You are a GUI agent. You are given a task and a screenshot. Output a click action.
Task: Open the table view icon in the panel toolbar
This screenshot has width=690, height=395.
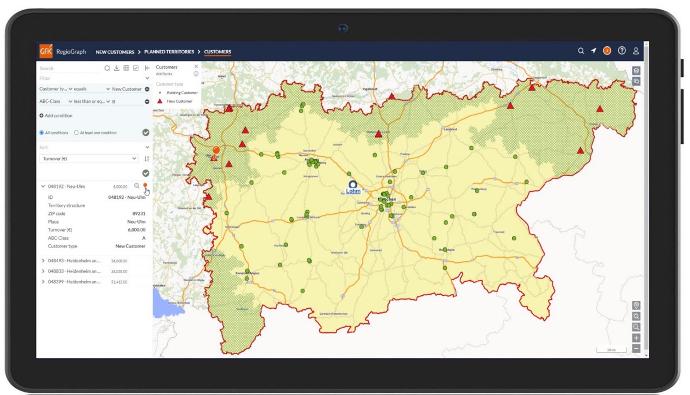(126, 68)
